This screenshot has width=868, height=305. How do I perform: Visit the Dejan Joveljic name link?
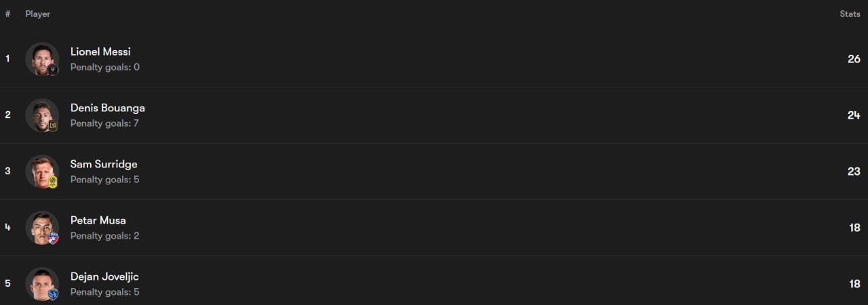pyautogui.click(x=104, y=277)
